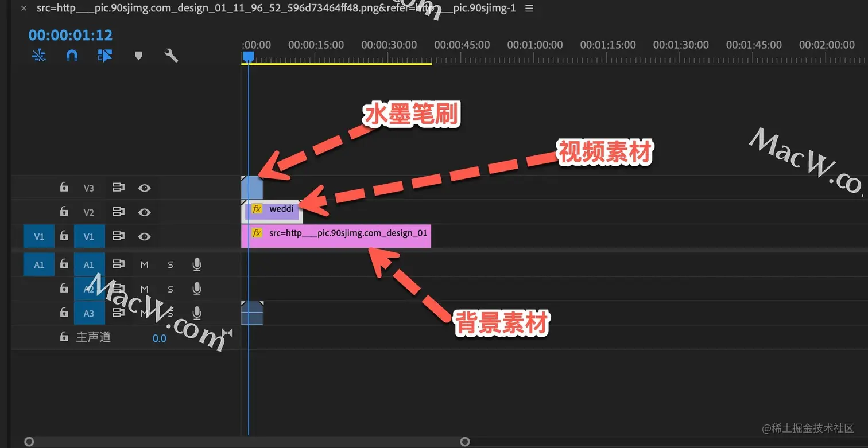Target the V2 track header
Viewport: 868px width, 448px height.
[89, 212]
